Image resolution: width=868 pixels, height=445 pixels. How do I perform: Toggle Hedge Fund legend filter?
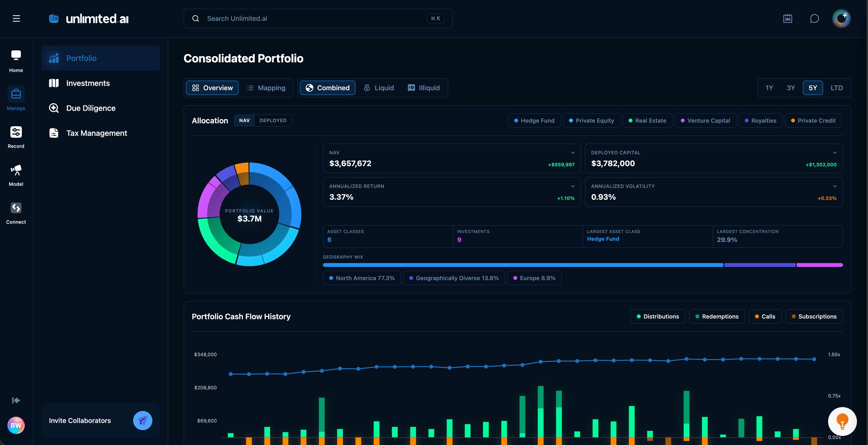click(534, 120)
